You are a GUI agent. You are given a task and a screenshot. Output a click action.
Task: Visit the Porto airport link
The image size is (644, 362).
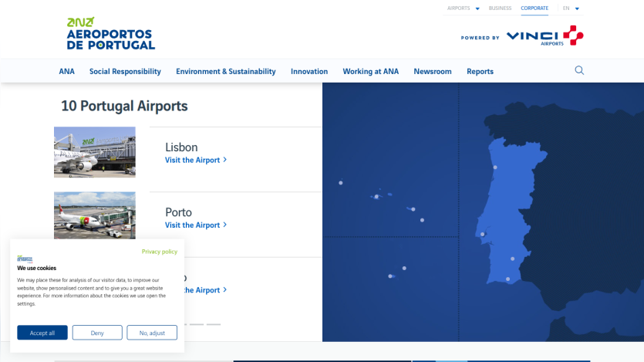tap(196, 225)
